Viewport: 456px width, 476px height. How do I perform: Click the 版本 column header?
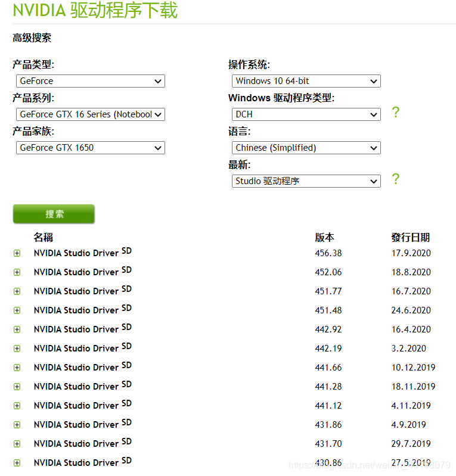pos(324,237)
